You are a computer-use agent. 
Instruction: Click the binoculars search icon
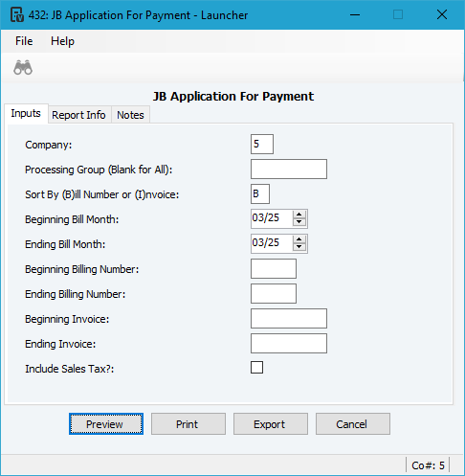click(x=23, y=67)
